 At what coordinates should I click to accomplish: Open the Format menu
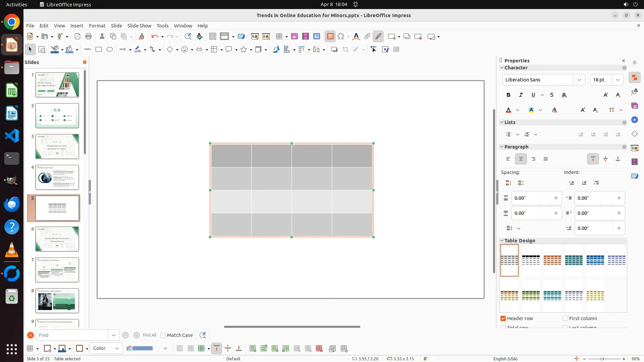[97, 26]
